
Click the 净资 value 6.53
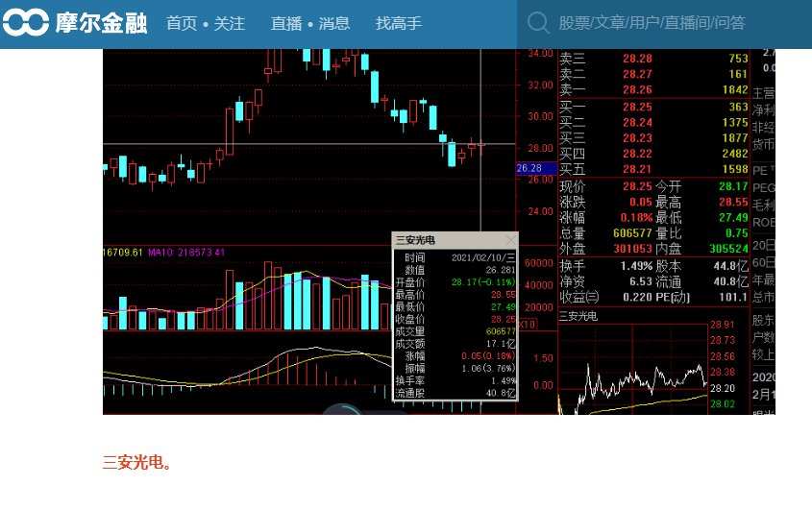(641, 281)
